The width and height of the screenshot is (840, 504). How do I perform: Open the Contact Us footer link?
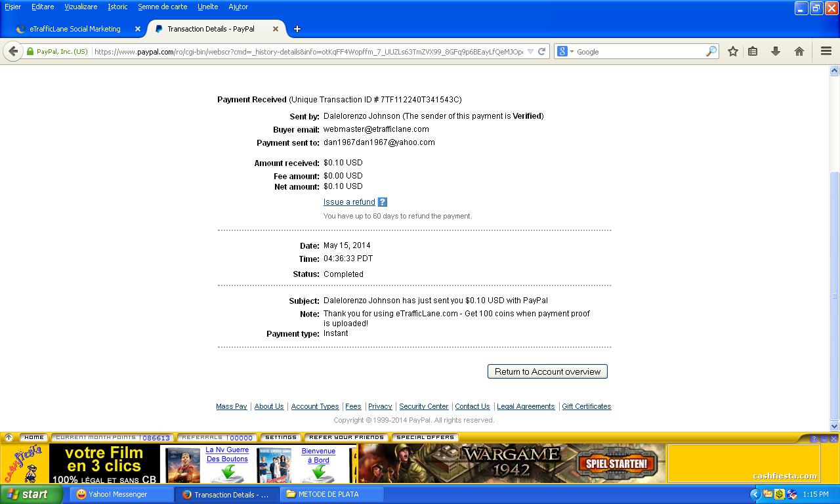coord(472,406)
